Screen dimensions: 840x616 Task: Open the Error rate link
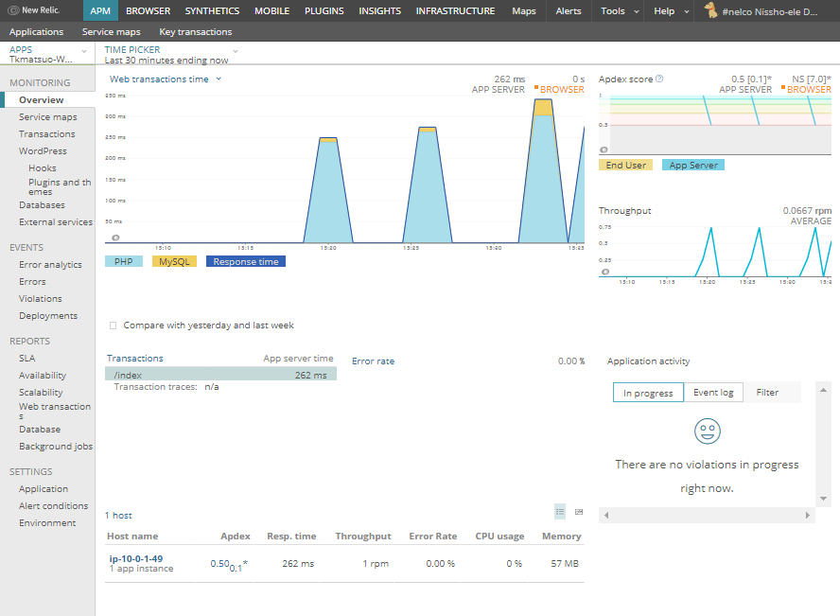[x=374, y=361]
